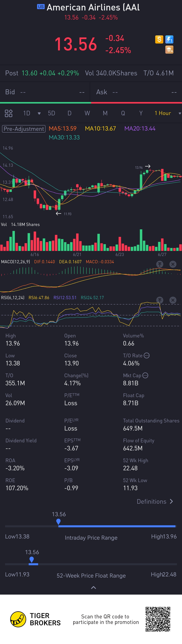Select the weekly W chart tab
Image resolution: width=182 pixels, height=644 pixels.
point(87,113)
